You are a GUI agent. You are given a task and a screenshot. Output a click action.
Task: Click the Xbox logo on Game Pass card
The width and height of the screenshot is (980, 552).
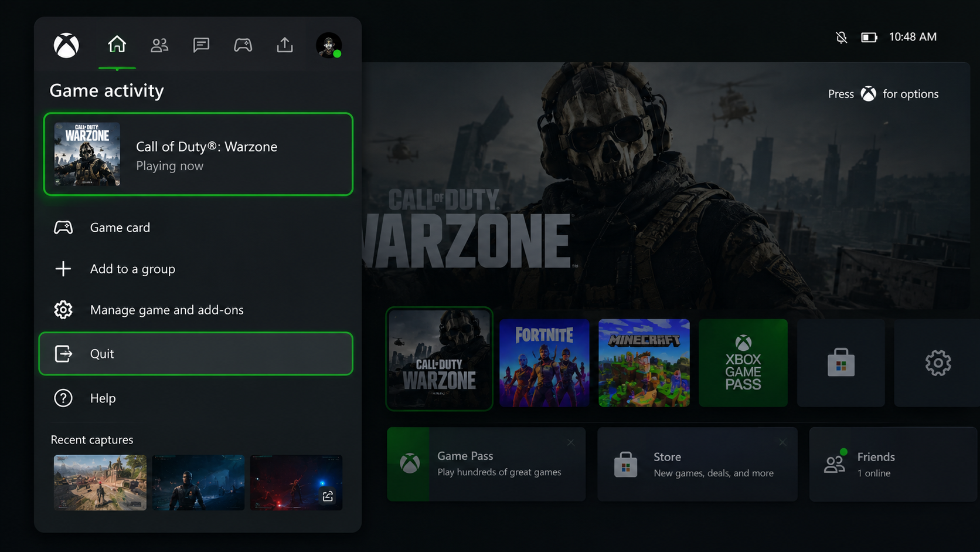(x=410, y=463)
